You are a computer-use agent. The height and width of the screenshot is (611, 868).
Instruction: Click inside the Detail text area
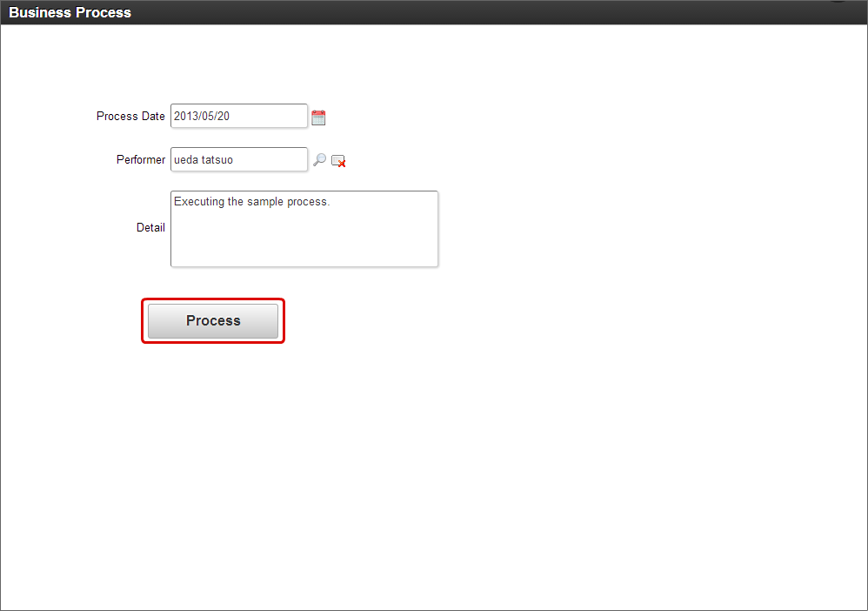click(x=304, y=229)
